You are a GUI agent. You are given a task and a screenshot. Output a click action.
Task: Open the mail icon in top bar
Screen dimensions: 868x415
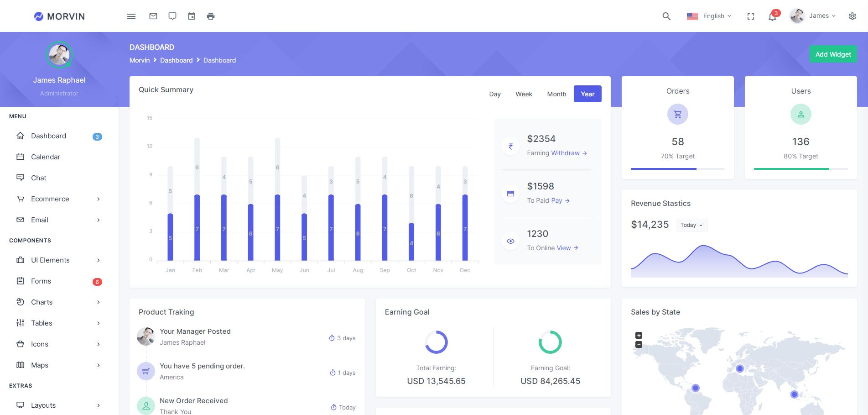click(153, 16)
